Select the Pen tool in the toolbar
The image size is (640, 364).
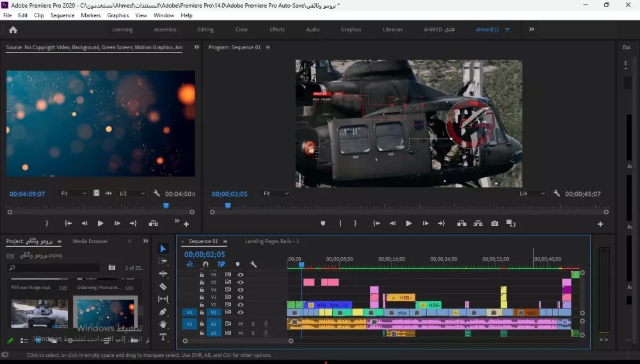pos(163,312)
